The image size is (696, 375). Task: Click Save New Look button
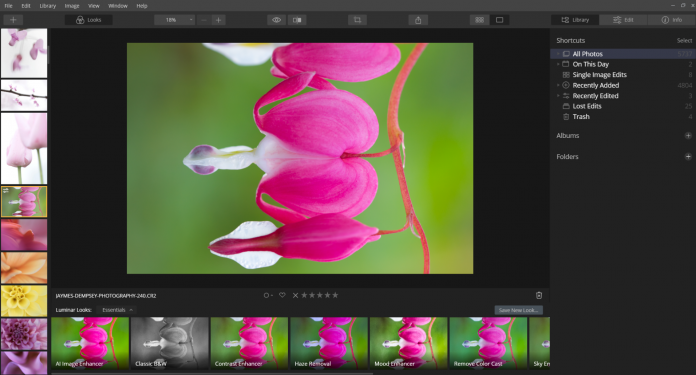[518, 310]
